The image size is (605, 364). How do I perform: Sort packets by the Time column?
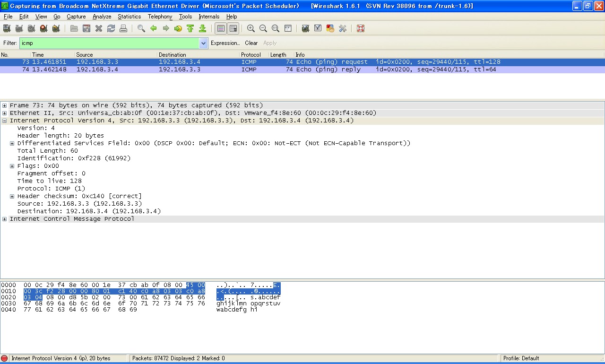[x=52, y=55]
